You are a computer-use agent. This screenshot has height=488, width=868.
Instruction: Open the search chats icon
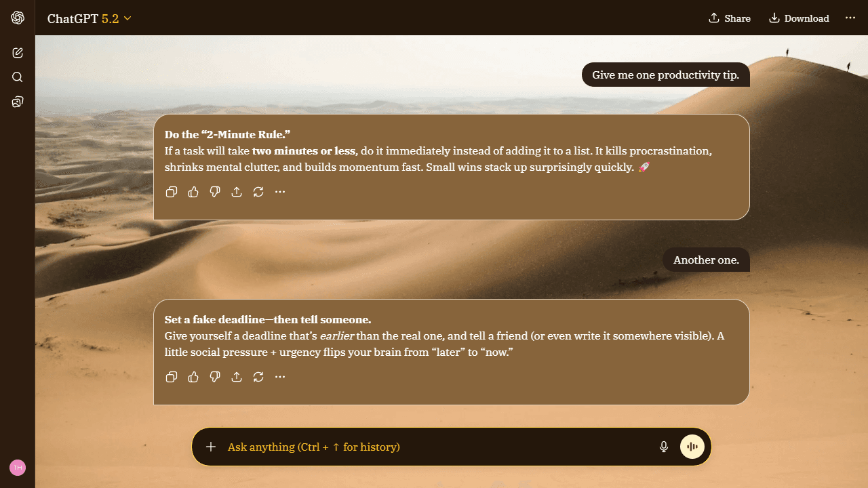pyautogui.click(x=18, y=77)
